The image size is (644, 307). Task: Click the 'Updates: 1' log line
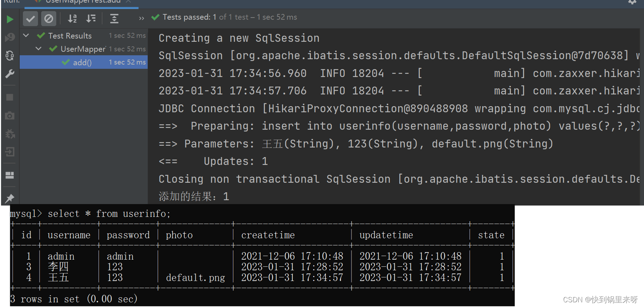coord(213,161)
